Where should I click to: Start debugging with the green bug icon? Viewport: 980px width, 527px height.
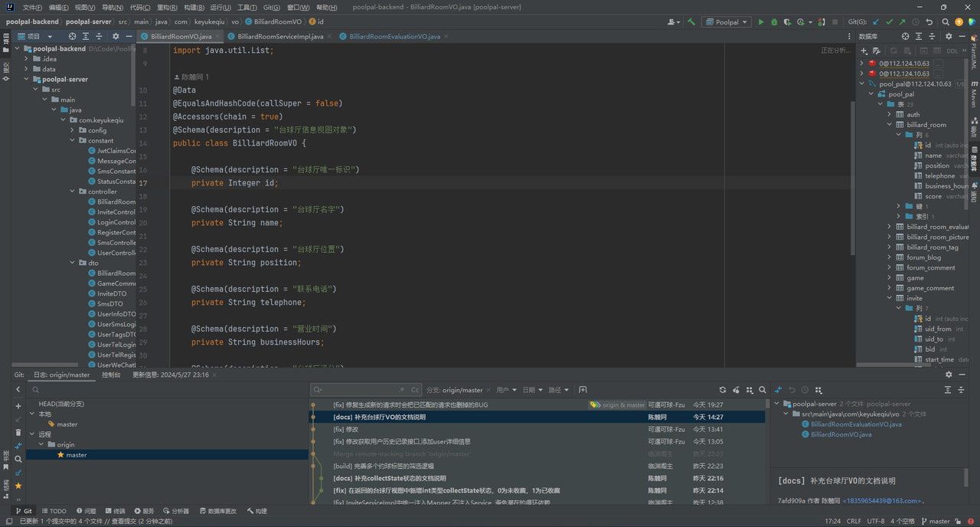click(x=774, y=22)
